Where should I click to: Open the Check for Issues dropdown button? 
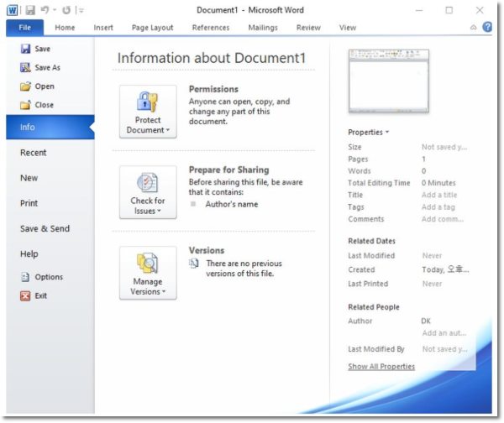pos(148,192)
